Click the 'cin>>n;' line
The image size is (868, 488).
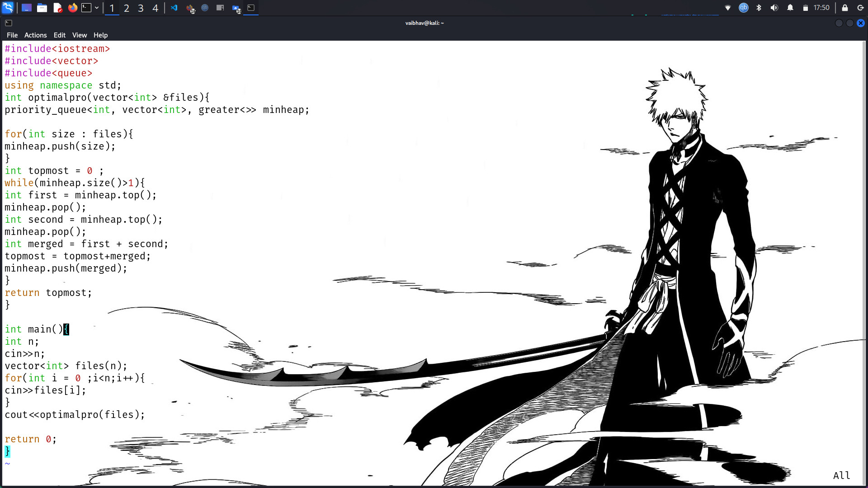[25, 354]
